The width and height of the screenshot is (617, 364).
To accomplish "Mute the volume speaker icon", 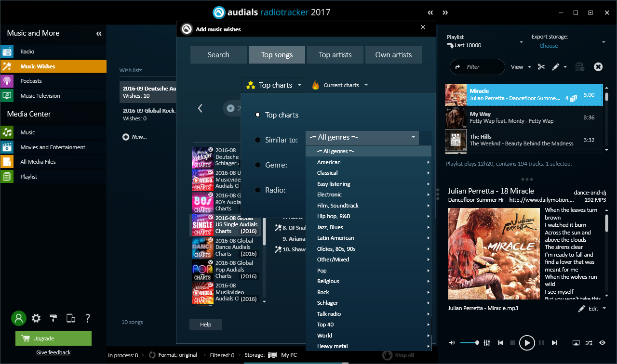I will click(452, 343).
